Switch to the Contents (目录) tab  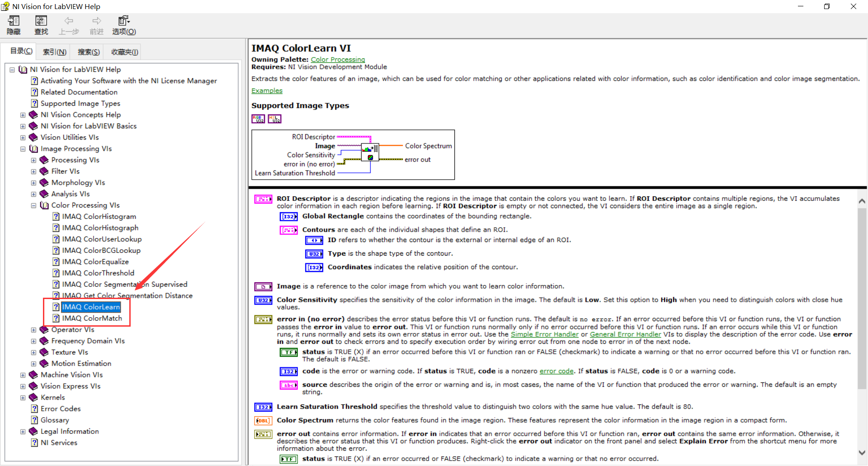[21, 51]
